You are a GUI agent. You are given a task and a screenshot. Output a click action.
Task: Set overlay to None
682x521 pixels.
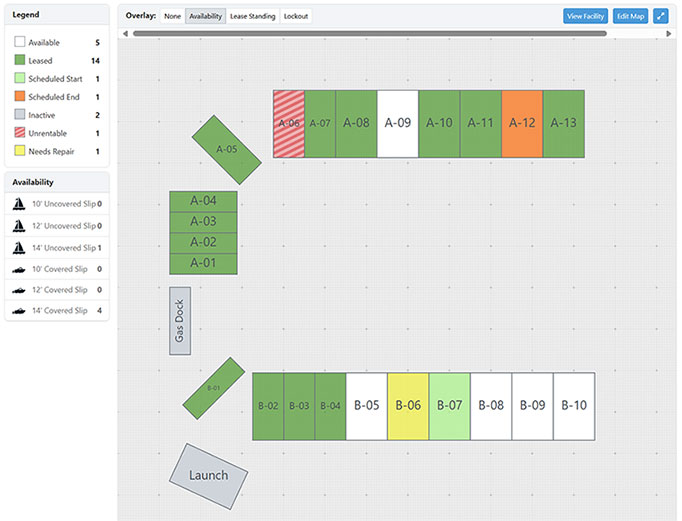(x=173, y=16)
